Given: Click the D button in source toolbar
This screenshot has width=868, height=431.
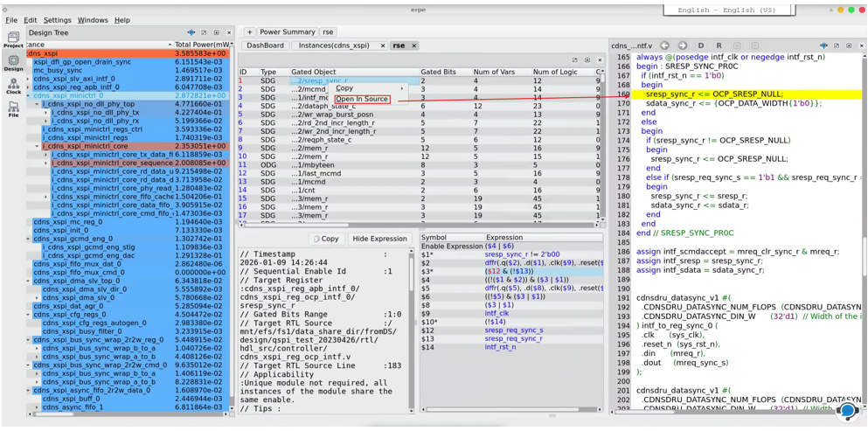Looking at the screenshot, I should point(701,45).
